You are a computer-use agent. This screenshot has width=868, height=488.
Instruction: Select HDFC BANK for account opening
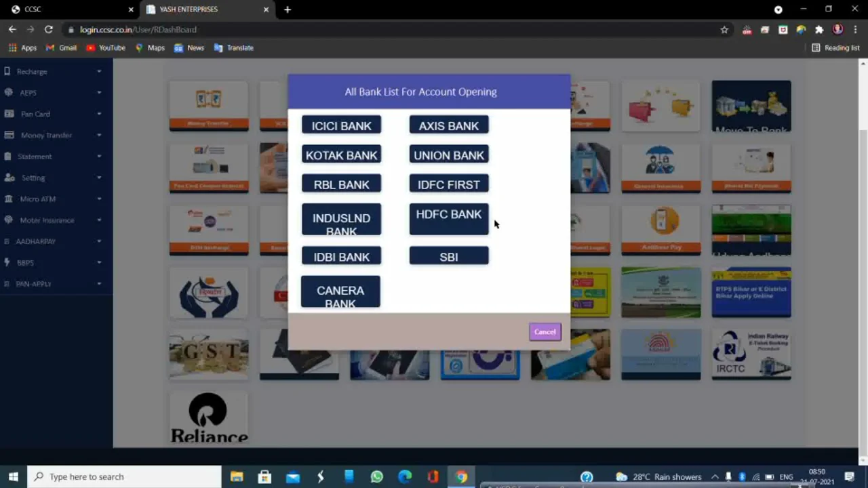click(x=449, y=220)
